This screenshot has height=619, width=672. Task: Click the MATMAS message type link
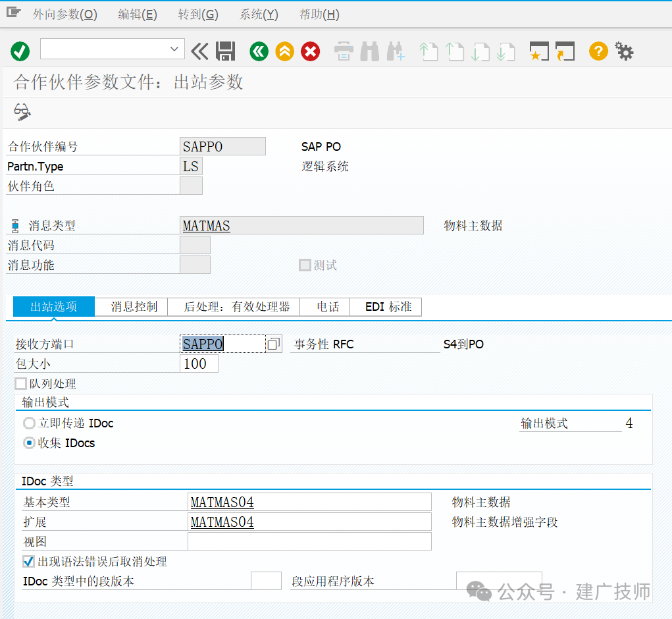coord(206,225)
